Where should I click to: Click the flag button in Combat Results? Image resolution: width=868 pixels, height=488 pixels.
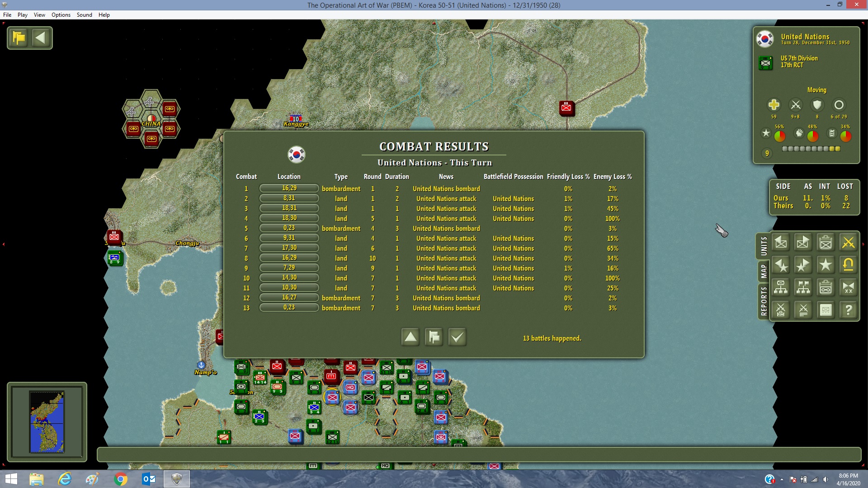[x=434, y=337]
